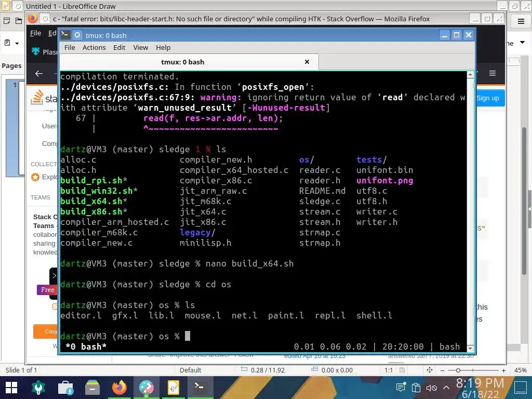Click the 45% zoom level

click(x=520, y=370)
